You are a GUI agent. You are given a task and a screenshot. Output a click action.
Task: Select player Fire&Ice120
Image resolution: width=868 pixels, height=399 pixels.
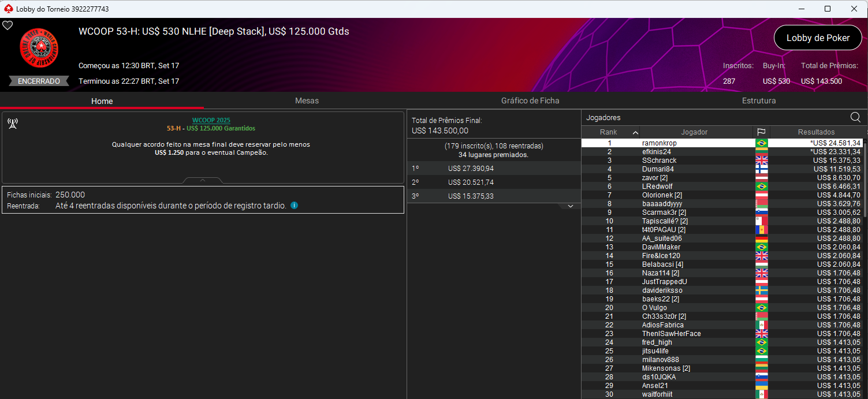click(x=661, y=255)
